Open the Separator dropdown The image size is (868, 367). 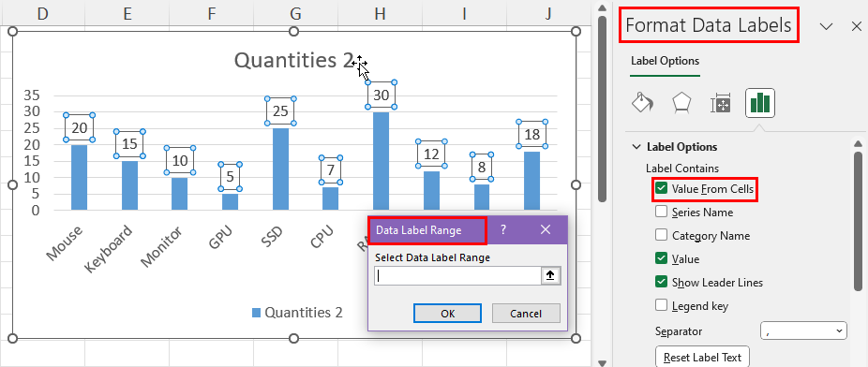[803, 331]
